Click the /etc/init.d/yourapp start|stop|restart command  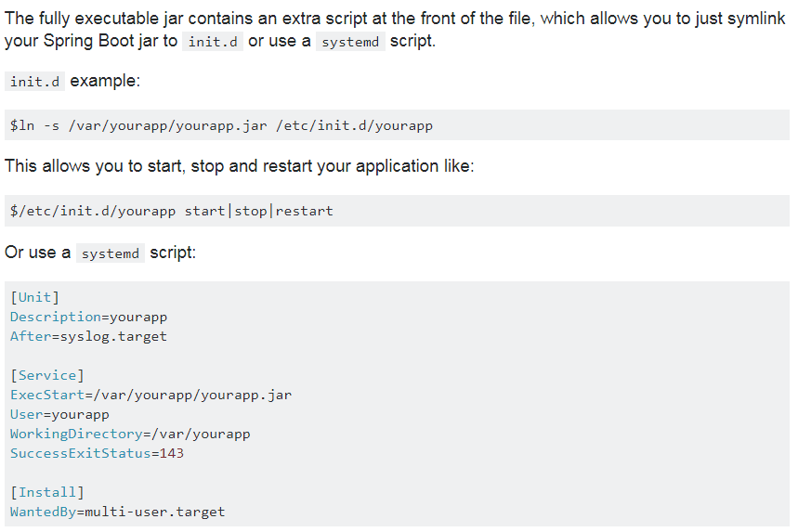171,211
